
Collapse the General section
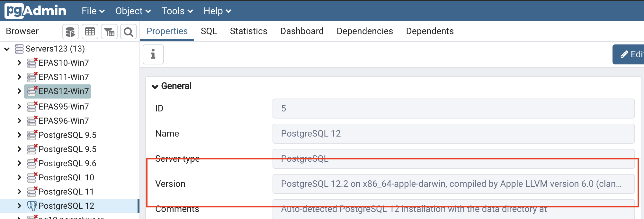click(x=155, y=86)
